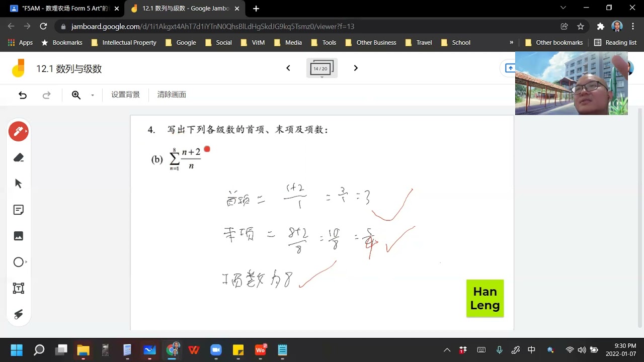Open WPS Office from taskbar
This screenshot has height=362, width=644.
pyautogui.click(x=194, y=350)
